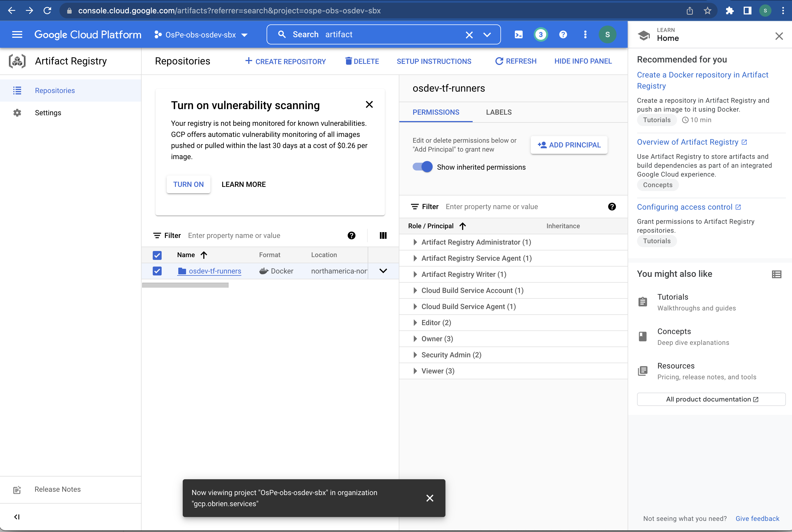Expand the Owner (3) role row
This screenshot has height=532, width=792.
(x=415, y=338)
